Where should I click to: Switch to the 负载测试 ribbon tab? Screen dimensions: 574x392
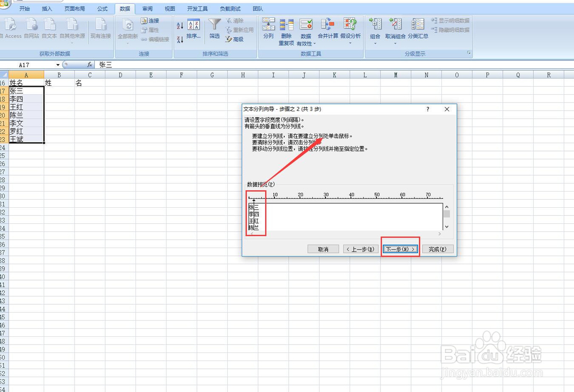click(230, 9)
